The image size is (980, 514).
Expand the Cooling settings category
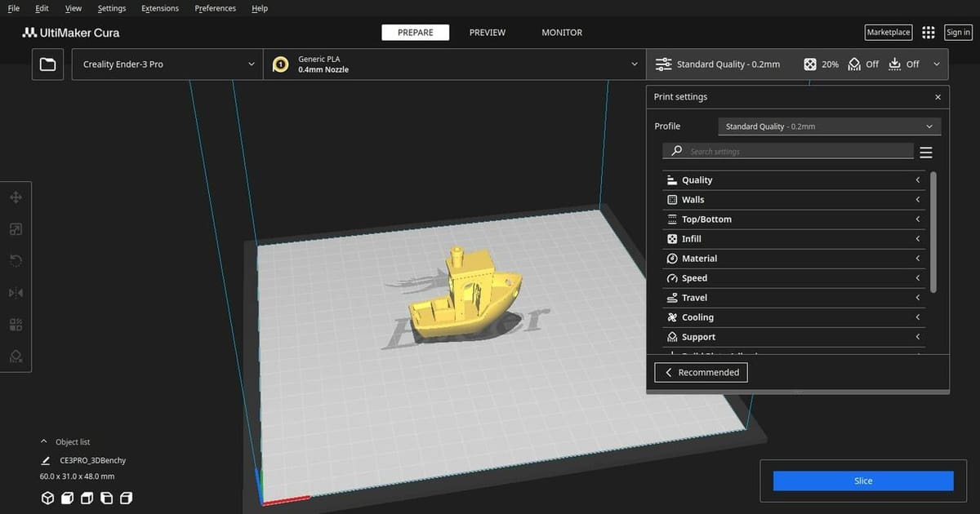pos(794,317)
